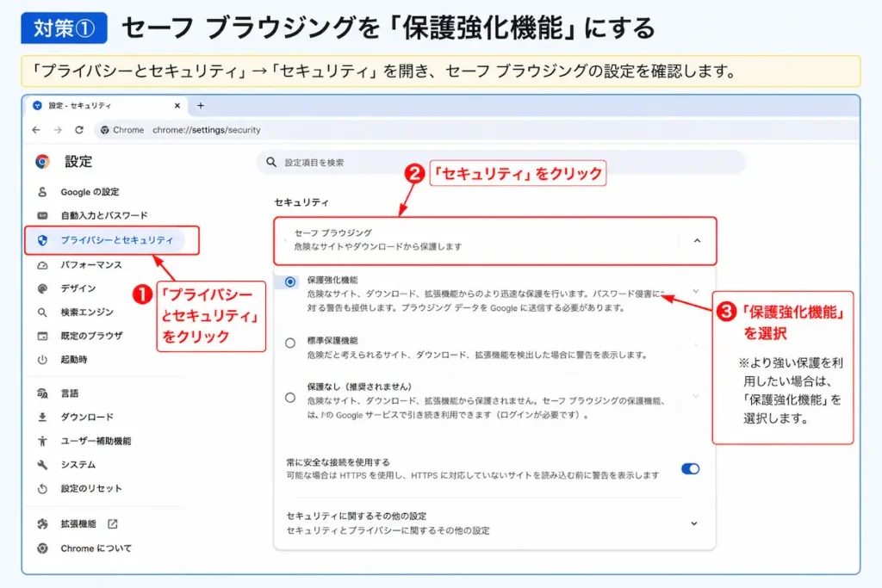This screenshot has width=882, height=588.
Task: Click the 設定のリセット restore icon
Action: click(x=42, y=488)
